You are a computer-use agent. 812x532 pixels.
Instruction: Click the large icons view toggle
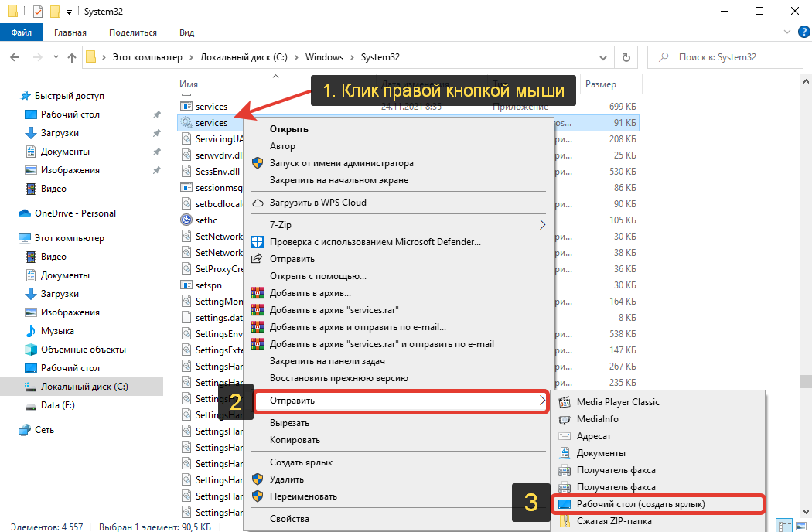(x=800, y=524)
